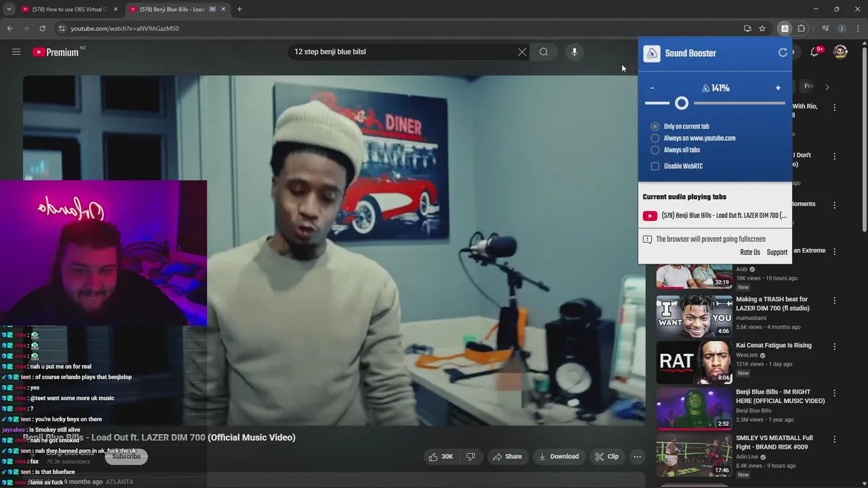Dislike the video with thumbs down
The height and width of the screenshot is (488, 868).
click(x=471, y=457)
